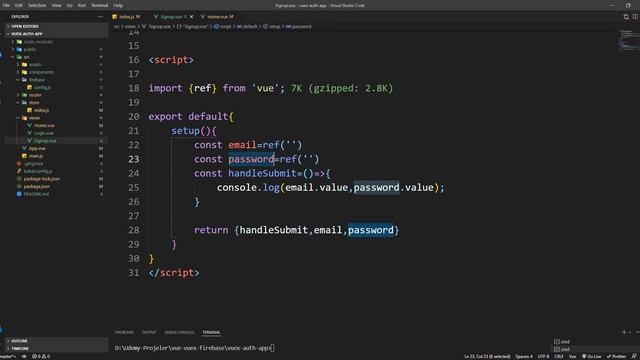Click the terminal input prompt

272,348
